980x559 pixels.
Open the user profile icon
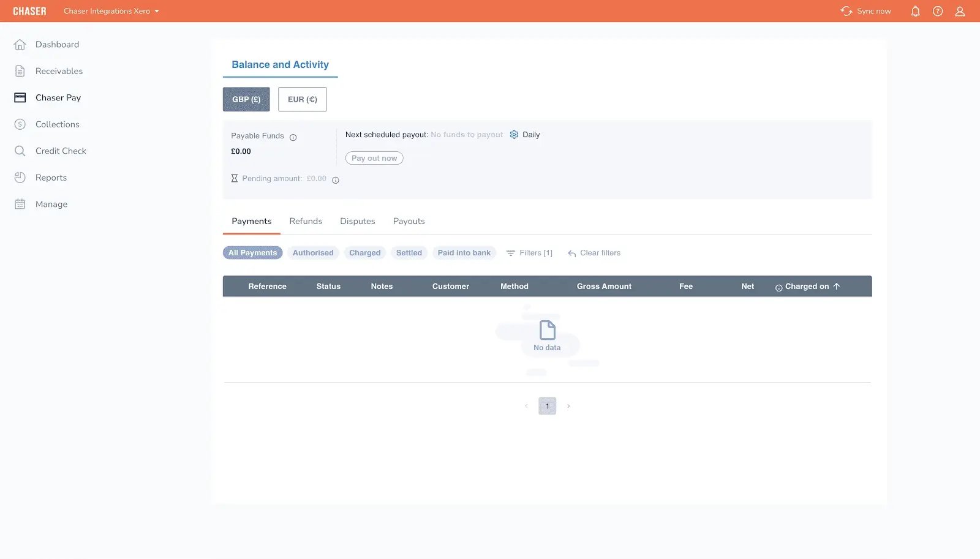[x=960, y=11]
